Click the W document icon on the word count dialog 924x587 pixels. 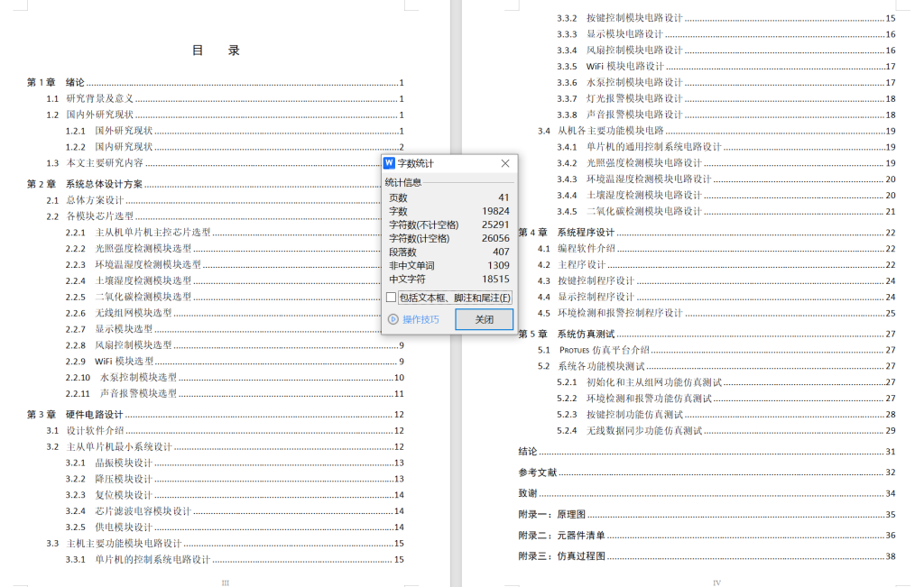[x=388, y=163]
